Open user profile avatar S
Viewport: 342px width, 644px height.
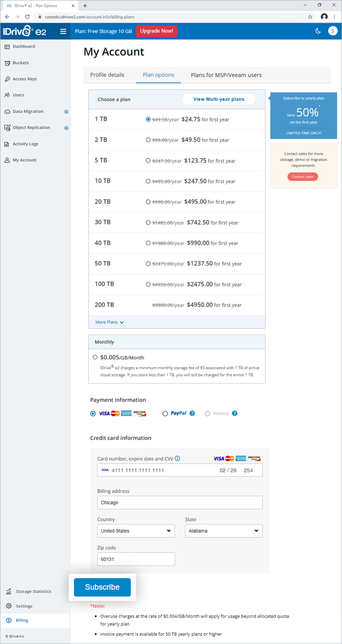click(x=333, y=31)
